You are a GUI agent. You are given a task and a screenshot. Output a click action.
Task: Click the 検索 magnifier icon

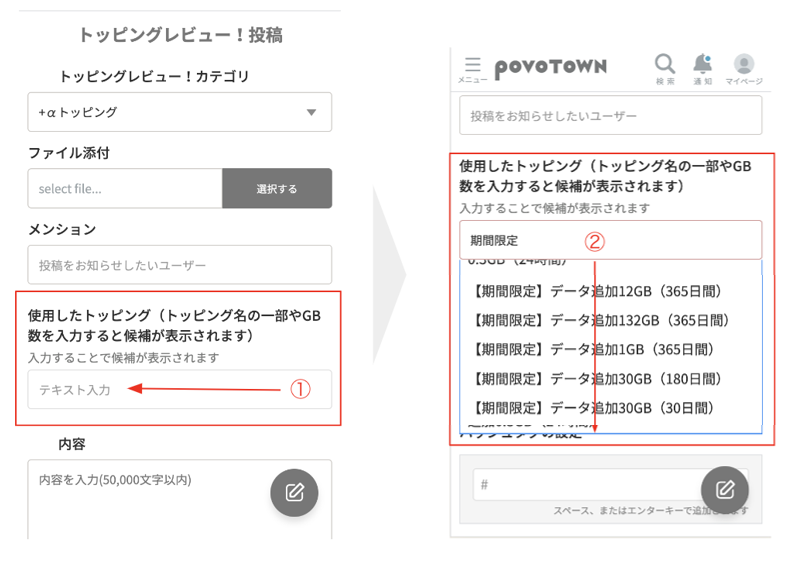pyautogui.click(x=665, y=66)
